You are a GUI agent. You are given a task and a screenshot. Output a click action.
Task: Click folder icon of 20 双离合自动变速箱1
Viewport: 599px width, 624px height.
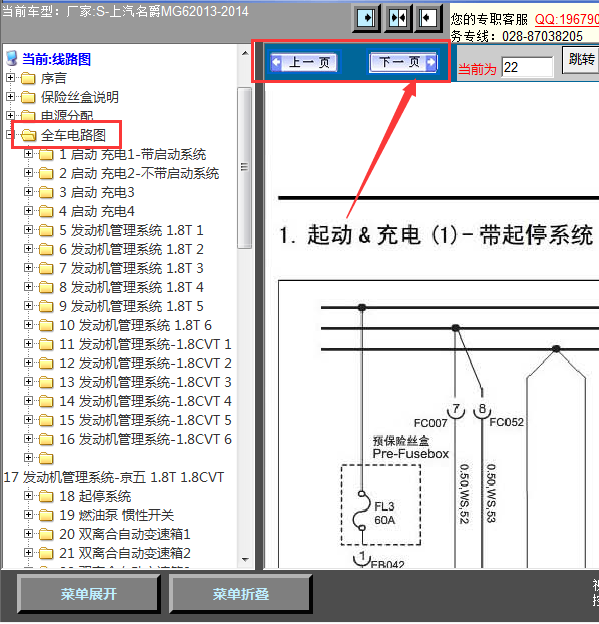coord(46,534)
